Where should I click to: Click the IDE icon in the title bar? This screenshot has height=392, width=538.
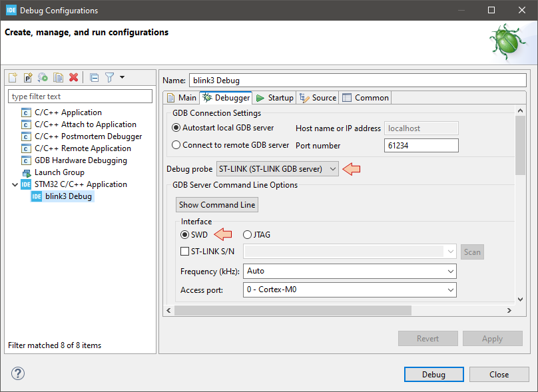11,10
